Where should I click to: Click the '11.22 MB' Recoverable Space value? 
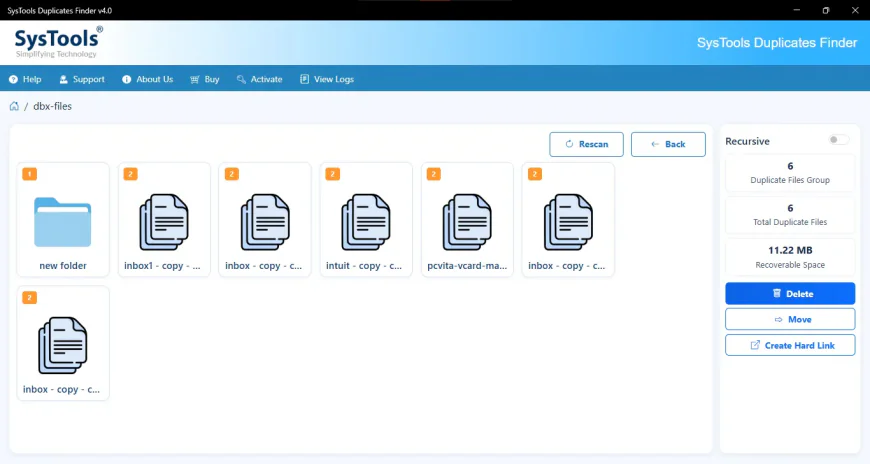[x=790, y=250]
